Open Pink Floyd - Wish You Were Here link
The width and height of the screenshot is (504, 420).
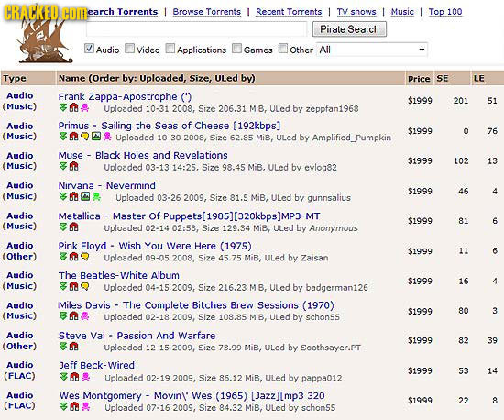point(155,246)
